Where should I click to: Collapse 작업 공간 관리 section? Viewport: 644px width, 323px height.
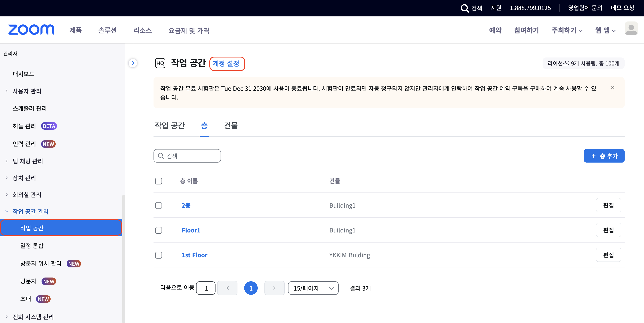tap(7, 211)
